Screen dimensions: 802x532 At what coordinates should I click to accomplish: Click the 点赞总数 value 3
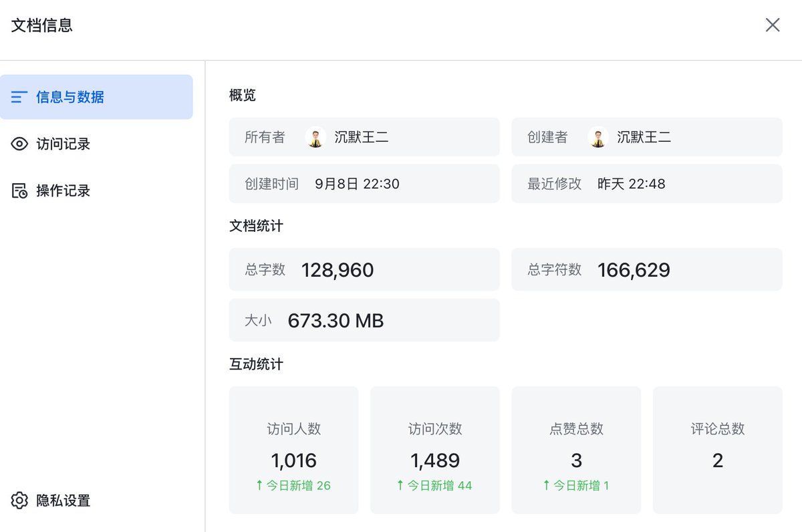(576, 460)
